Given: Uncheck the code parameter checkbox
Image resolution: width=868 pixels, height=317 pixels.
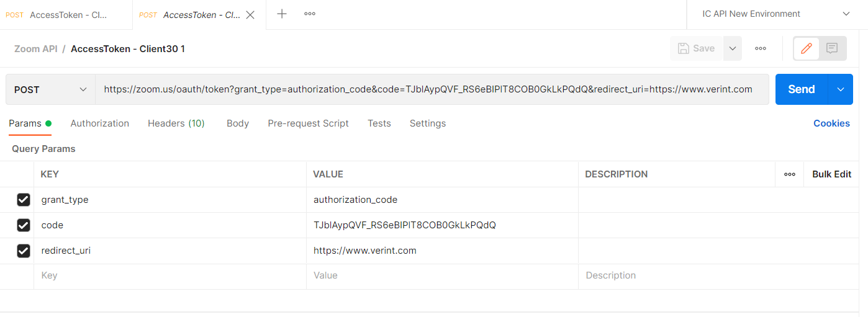Looking at the screenshot, I should pyautogui.click(x=24, y=225).
